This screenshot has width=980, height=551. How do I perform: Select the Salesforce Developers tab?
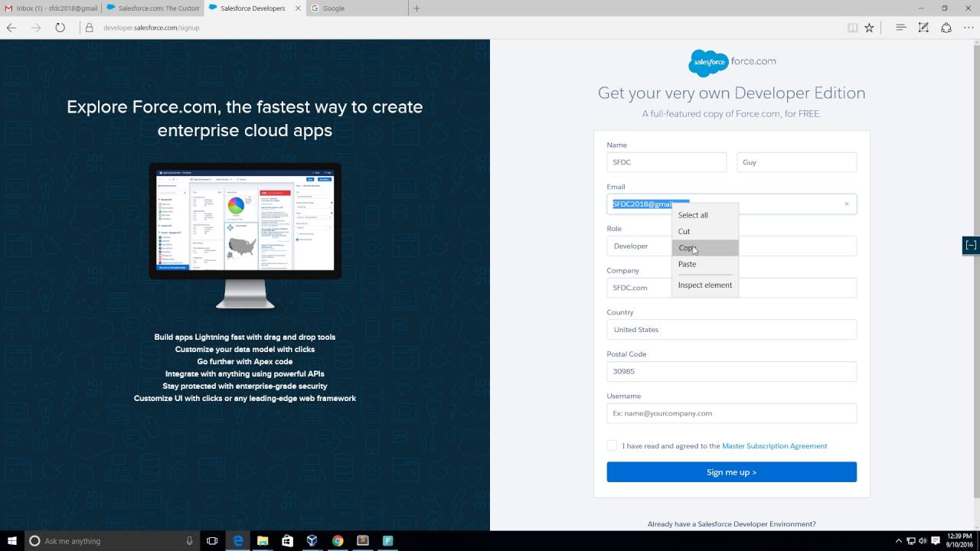(x=254, y=8)
